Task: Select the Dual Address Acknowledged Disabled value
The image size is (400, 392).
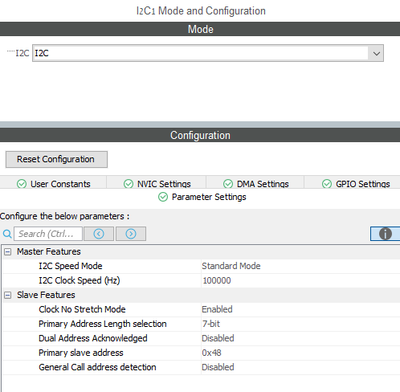Action: tap(218, 338)
